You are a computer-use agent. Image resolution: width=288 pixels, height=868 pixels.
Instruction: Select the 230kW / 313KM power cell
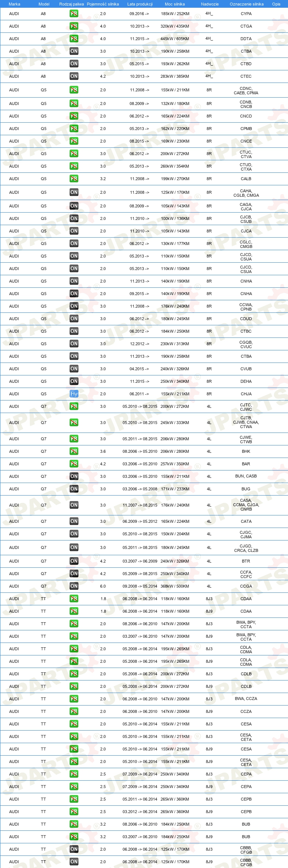pyautogui.click(x=175, y=344)
